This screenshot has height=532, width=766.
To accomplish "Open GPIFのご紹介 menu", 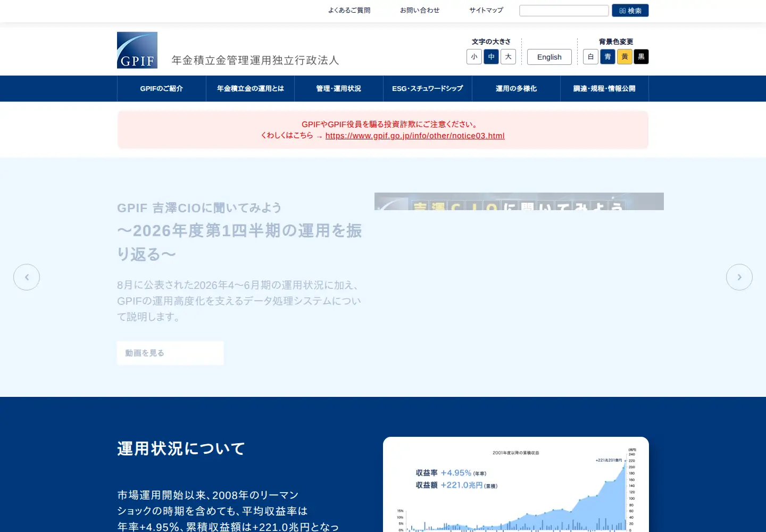I will click(x=162, y=88).
